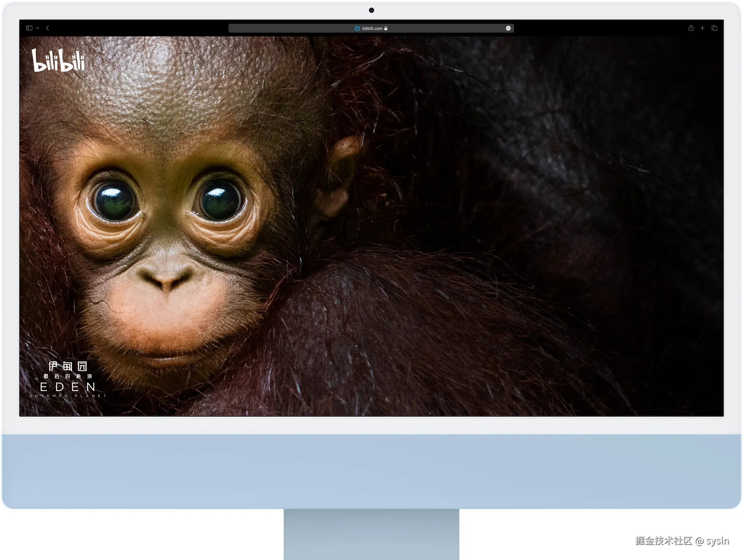Click the padlock icon beside bilibili.com
The height and width of the screenshot is (560, 743).
click(x=386, y=28)
